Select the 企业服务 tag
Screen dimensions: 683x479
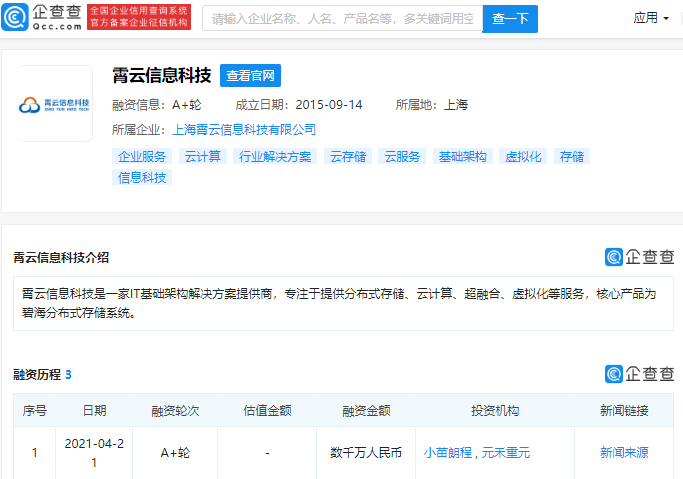pos(142,156)
